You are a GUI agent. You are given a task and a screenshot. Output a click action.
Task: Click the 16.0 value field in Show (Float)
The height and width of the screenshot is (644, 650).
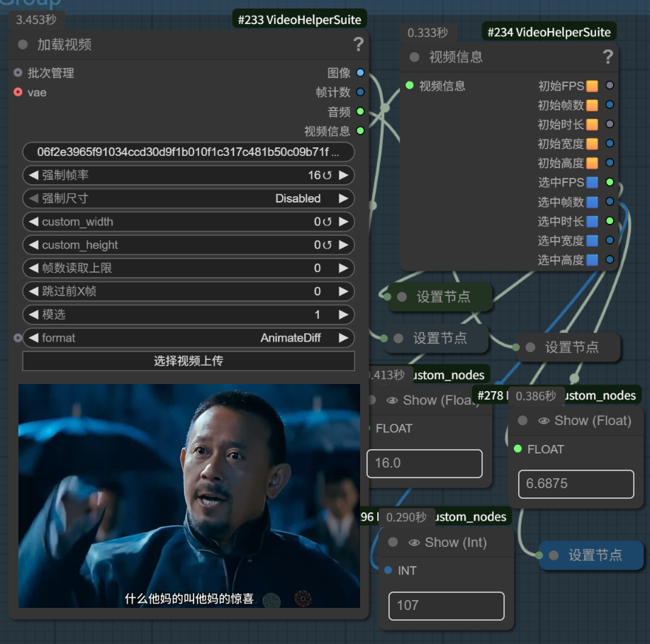tap(425, 463)
